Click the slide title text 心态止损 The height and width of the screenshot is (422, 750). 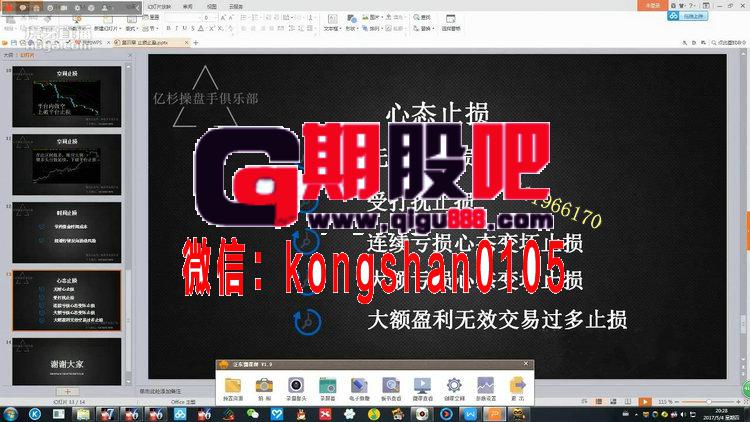click(x=437, y=113)
